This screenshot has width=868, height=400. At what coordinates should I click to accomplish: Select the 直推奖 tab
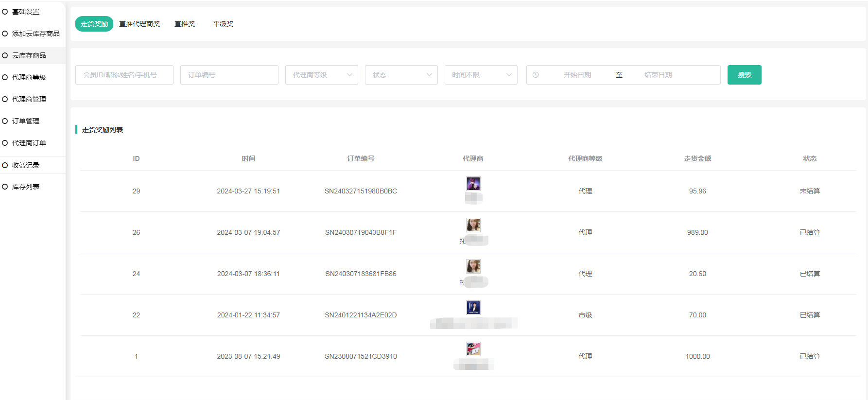(185, 24)
